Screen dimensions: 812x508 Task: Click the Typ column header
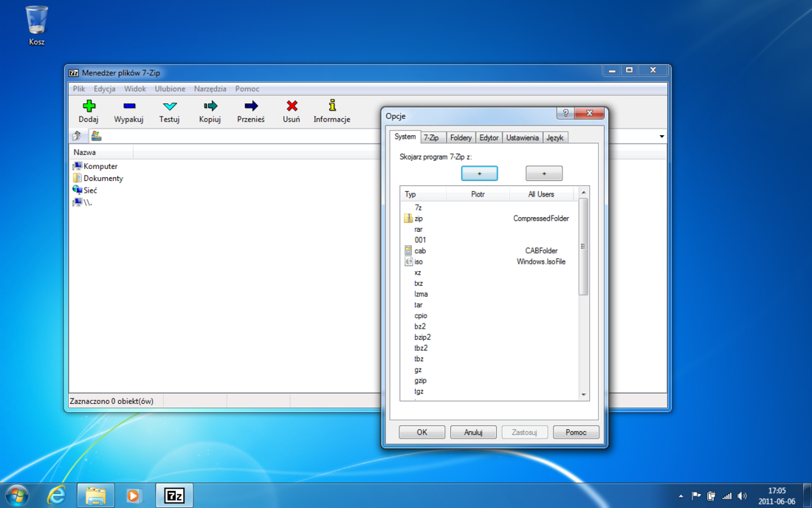[x=424, y=194]
